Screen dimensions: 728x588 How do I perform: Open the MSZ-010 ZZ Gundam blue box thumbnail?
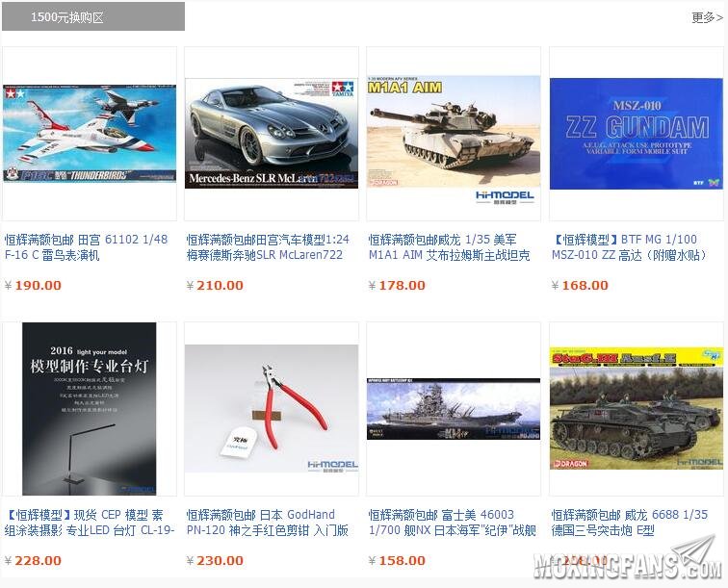[x=637, y=134]
